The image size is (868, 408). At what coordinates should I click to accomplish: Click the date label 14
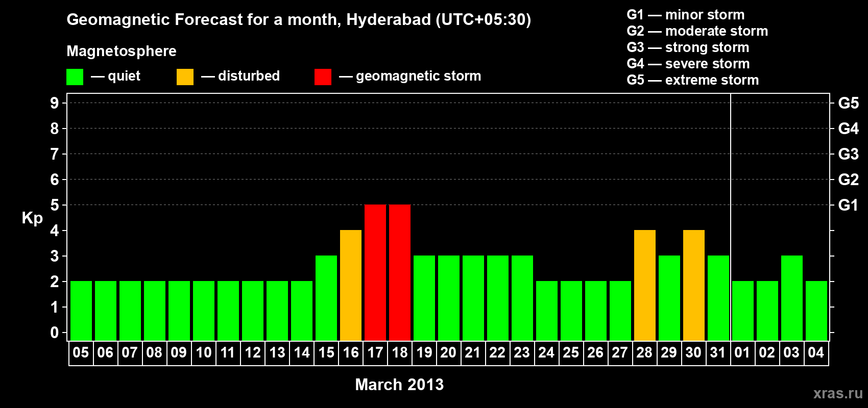[301, 352]
